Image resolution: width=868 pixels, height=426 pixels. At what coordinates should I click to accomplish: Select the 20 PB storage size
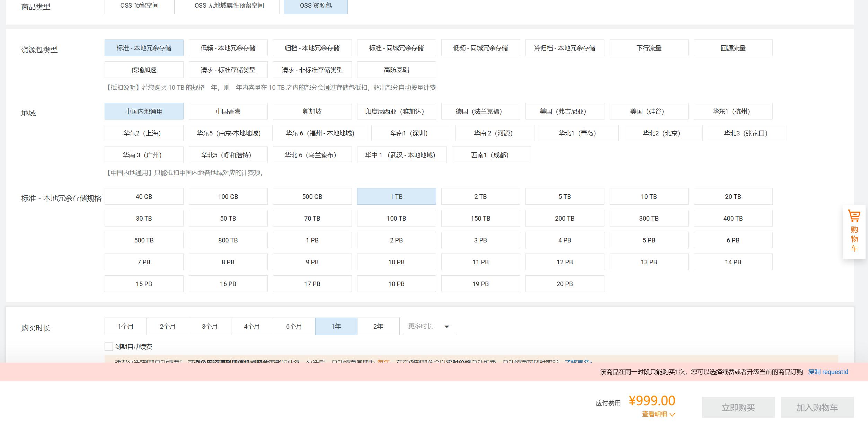click(565, 284)
